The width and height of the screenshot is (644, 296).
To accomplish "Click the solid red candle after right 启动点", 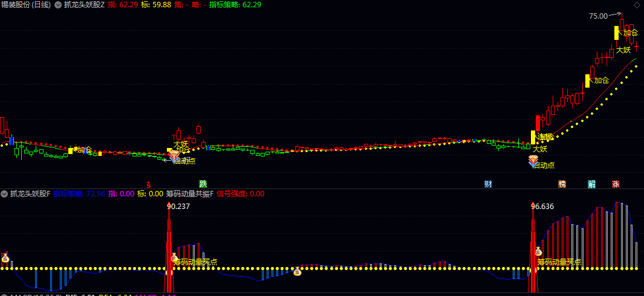I will [x=538, y=123].
